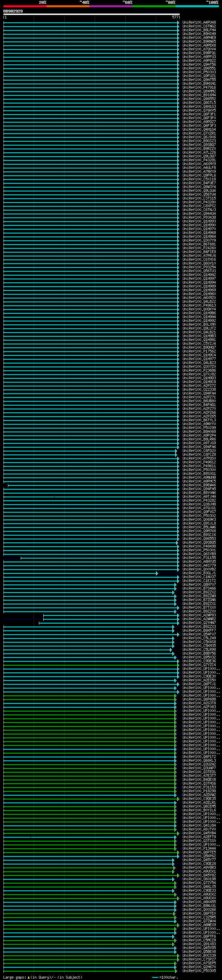Image resolution: width=222 pixels, height=980 pixels.
Task: Select hit label UniRef100_B9ZZX2
Action: point(199,592)
